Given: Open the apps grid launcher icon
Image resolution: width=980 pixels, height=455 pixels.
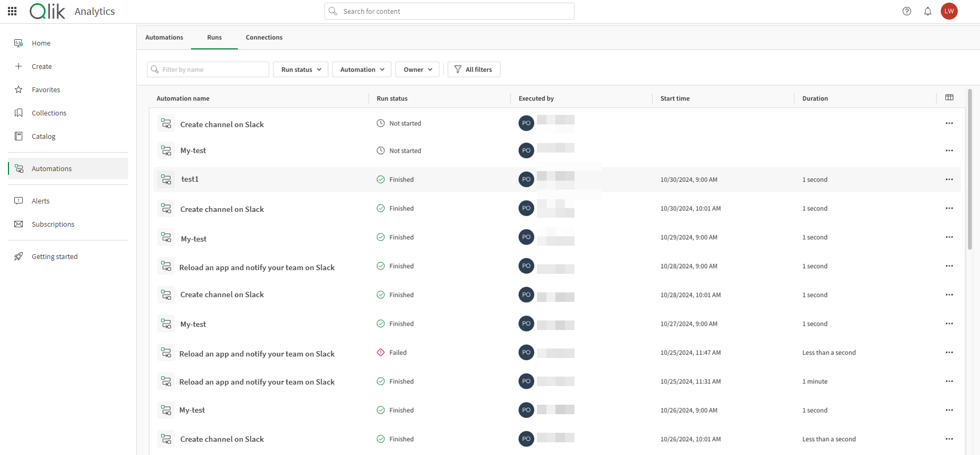Looking at the screenshot, I should (x=12, y=11).
